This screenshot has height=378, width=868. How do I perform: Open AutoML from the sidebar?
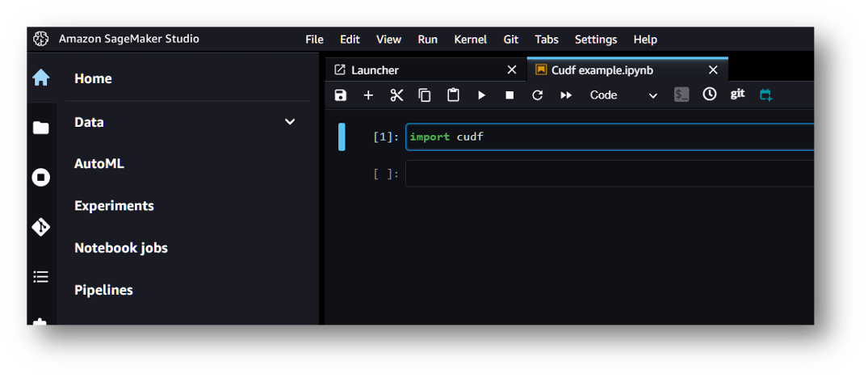[x=99, y=164]
